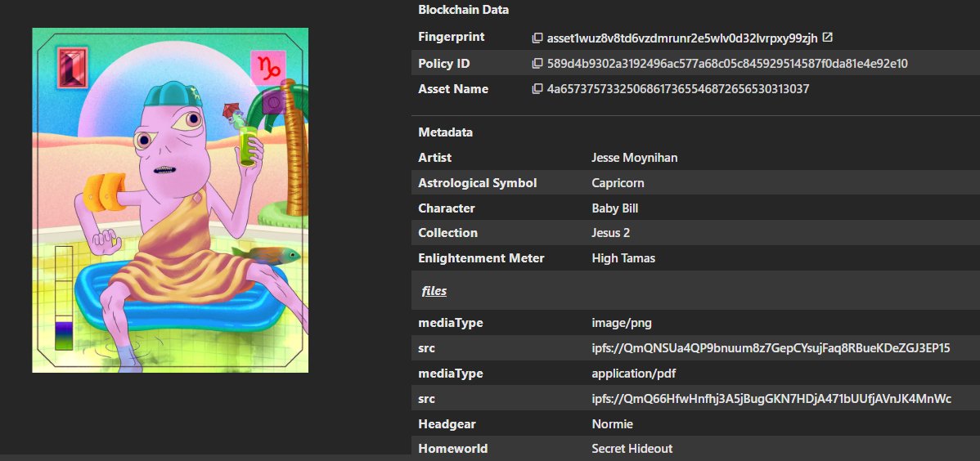Select application/pdf media type value
The image size is (980, 461).
tap(634, 374)
